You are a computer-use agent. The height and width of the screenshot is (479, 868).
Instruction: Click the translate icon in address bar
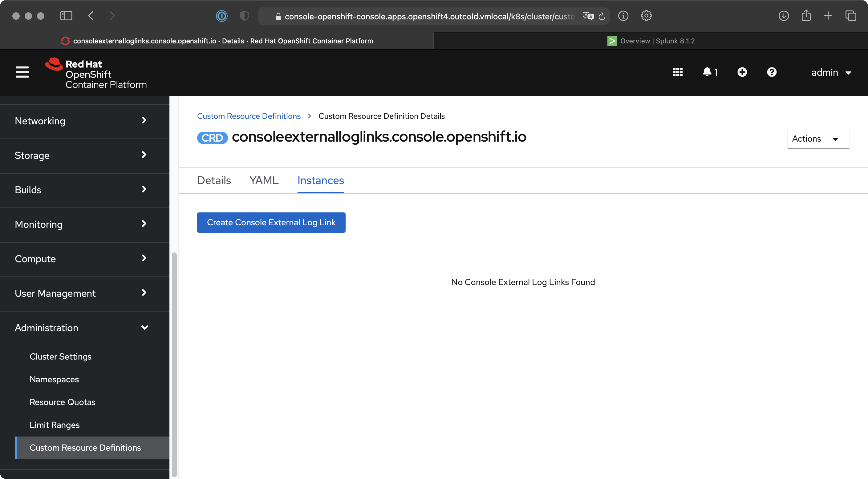point(588,16)
